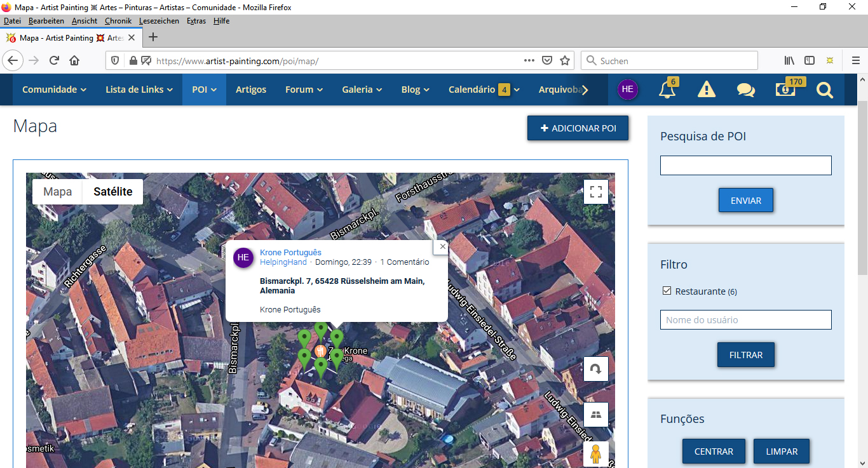868x468 pixels.
Task: Open site search magnifier icon
Action: tap(825, 90)
